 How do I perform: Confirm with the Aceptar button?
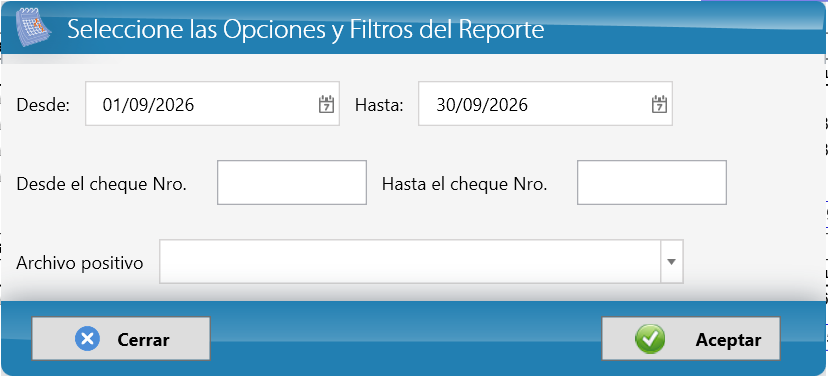[691, 339]
